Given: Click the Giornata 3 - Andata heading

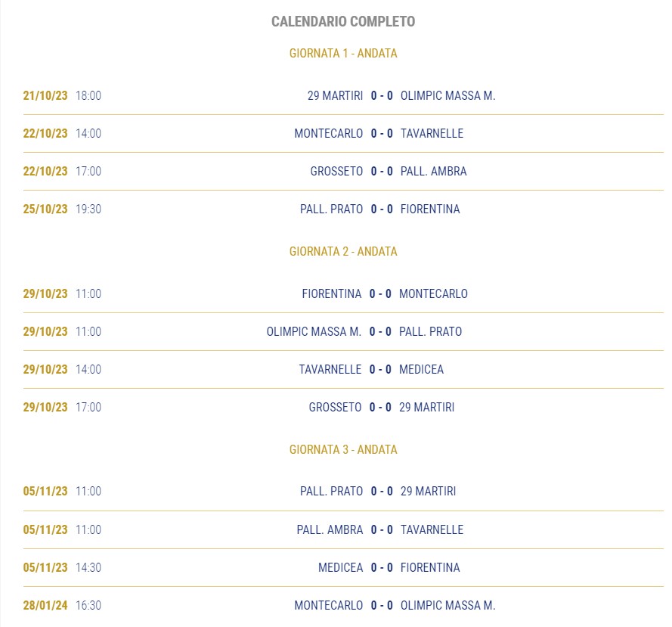Looking at the screenshot, I should coord(343,449).
